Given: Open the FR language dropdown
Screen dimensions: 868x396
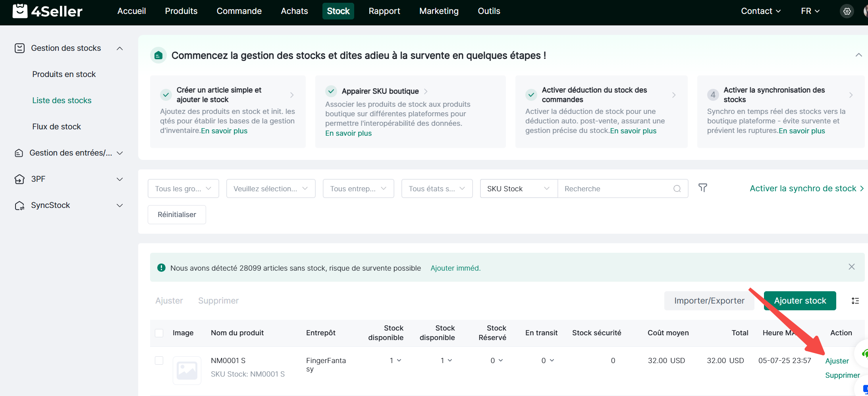Looking at the screenshot, I should (810, 11).
